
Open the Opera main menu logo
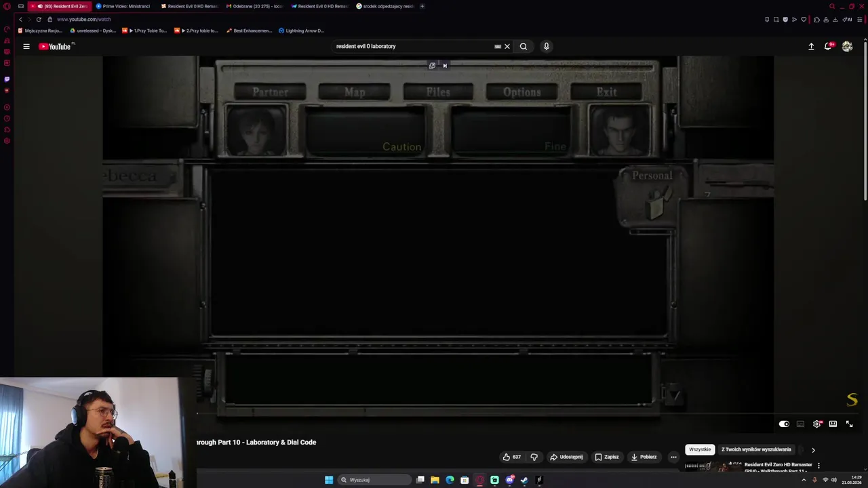[x=7, y=6]
